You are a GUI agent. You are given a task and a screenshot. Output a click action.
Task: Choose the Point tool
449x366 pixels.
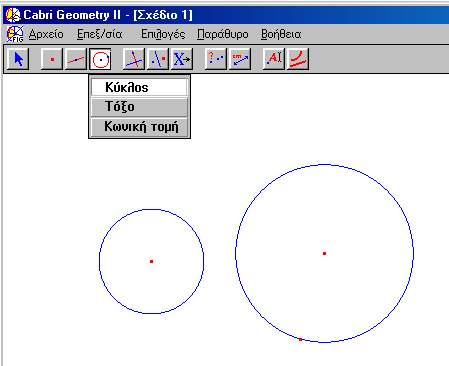pyautogui.click(x=52, y=59)
